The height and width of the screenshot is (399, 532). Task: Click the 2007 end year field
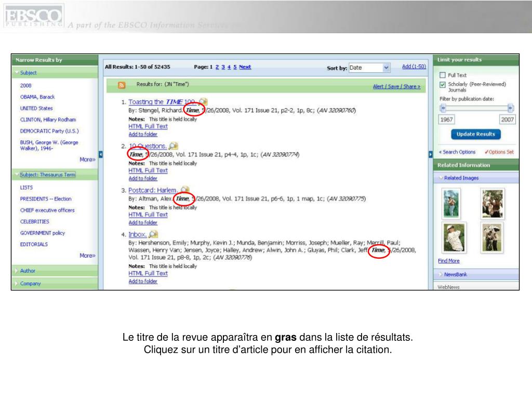pyautogui.click(x=507, y=119)
